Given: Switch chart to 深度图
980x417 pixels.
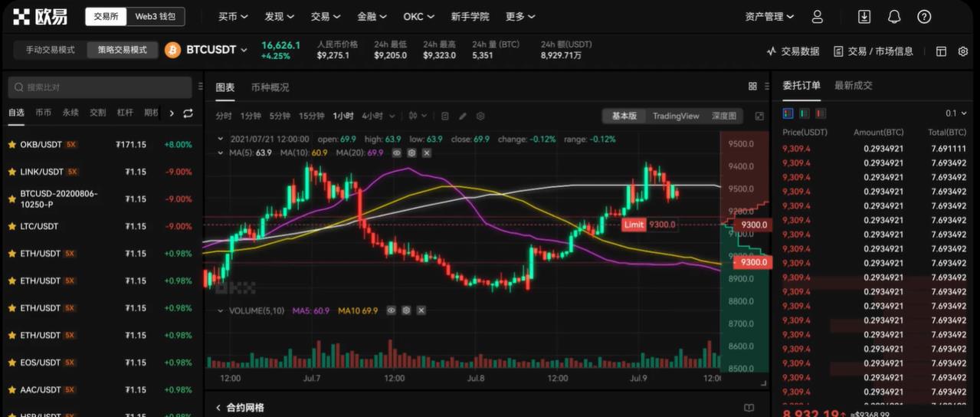Looking at the screenshot, I should tap(724, 116).
